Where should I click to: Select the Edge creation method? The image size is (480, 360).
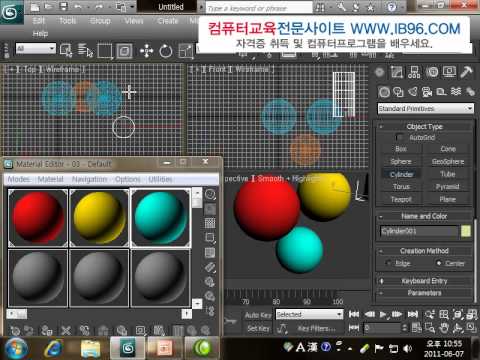(388, 263)
